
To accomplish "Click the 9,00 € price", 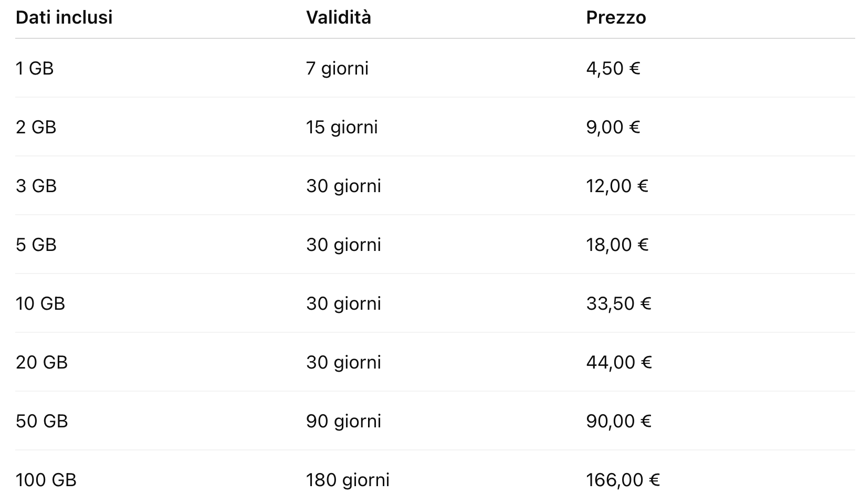I will coord(613,127).
